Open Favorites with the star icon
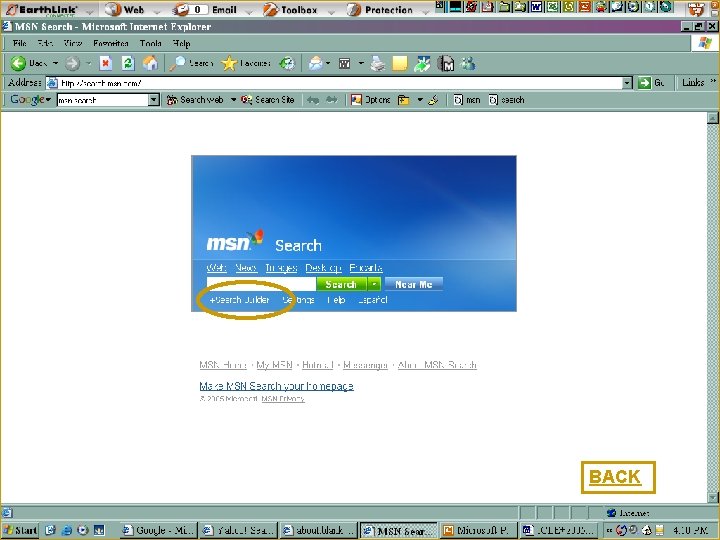Viewport: 720px width, 540px height. (246, 63)
